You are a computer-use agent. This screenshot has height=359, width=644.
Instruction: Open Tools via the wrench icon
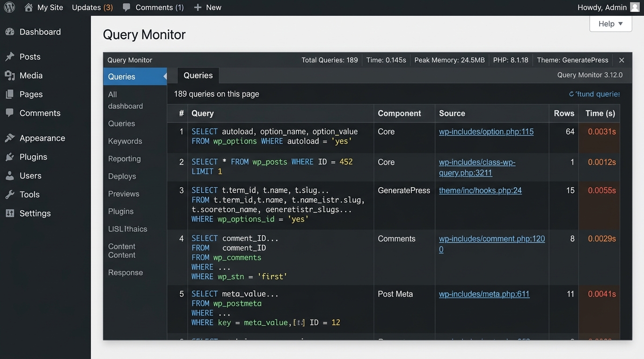point(11,194)
